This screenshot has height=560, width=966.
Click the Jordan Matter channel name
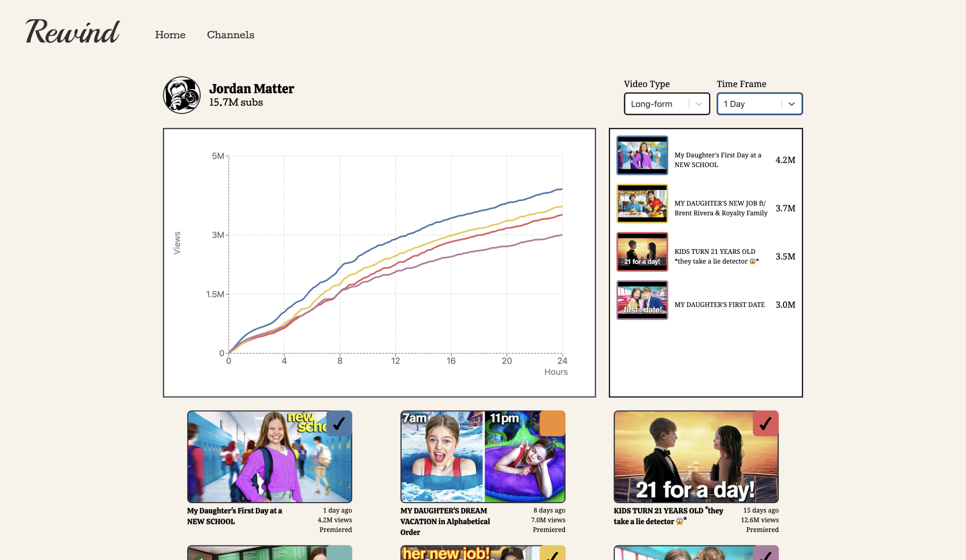pyautogui.click(x=252, y=89)
